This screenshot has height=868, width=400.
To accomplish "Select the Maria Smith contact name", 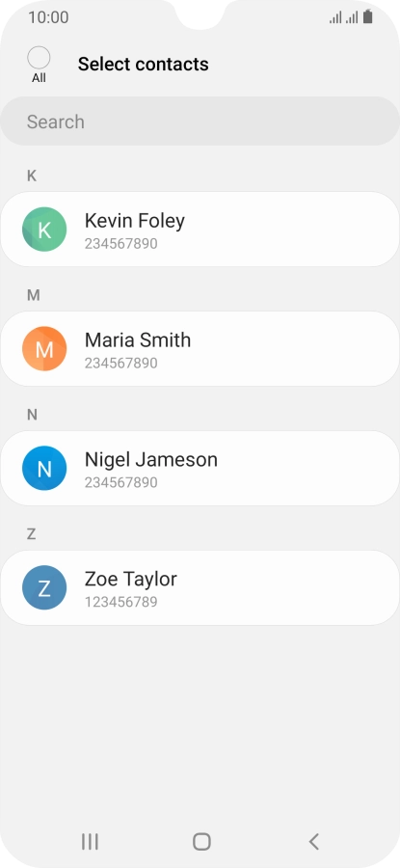I will (137, 339).
